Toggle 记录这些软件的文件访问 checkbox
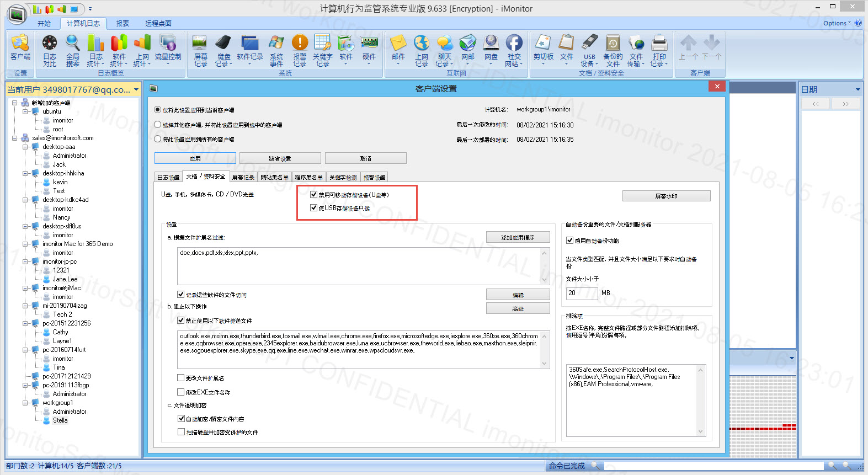The height and width of the screenshot is (475, 868). [181, 295]
